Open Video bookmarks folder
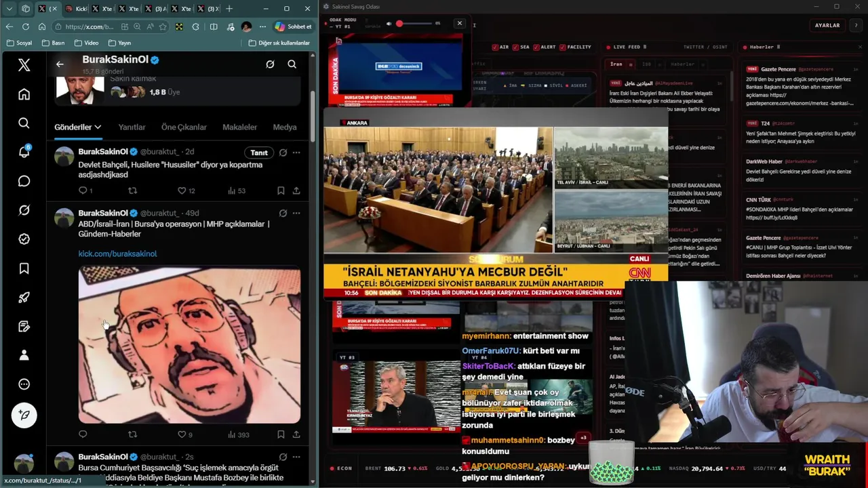The image size is (868, 488). [x=85, y=43]
